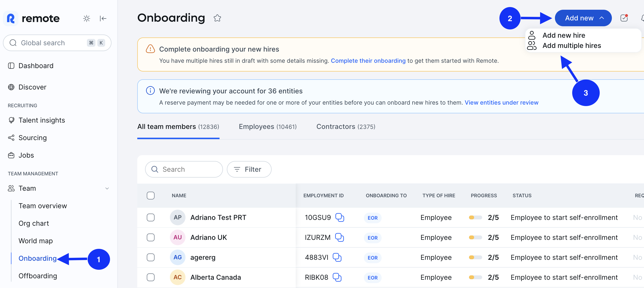644x288 pixels.
Task: Select the agererg row checkbox
Action: point(150,257)
